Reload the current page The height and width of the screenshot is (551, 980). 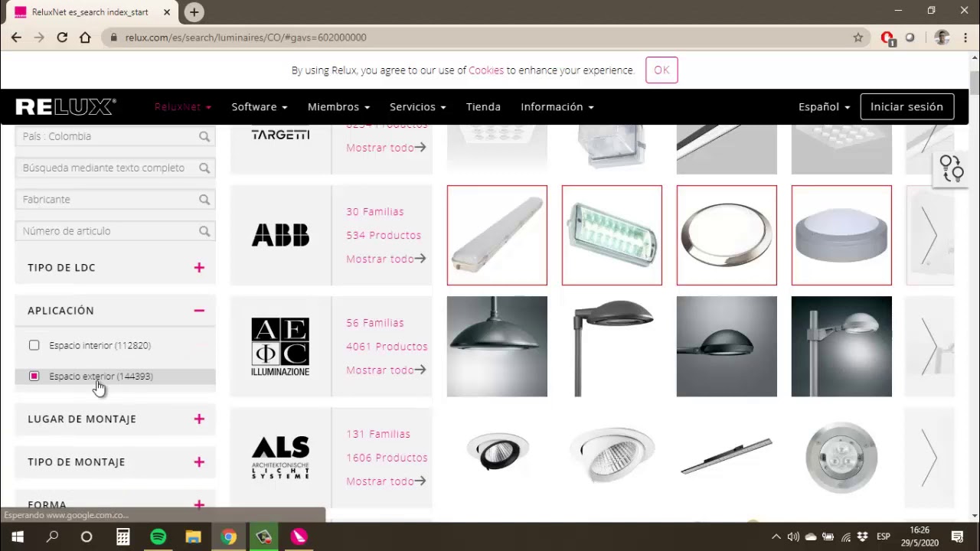pyautogui.click(x=62, y=37)
